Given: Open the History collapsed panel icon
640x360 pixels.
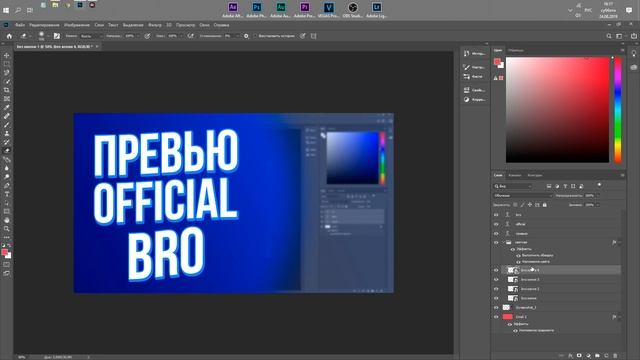Looking at the screenshot, I should point(467,53).
